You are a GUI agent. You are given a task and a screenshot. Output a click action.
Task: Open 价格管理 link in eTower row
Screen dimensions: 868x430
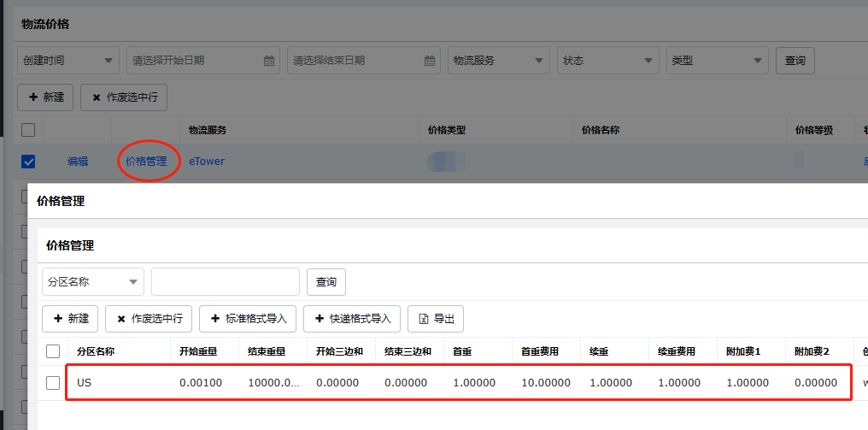(x=146, y=162)
